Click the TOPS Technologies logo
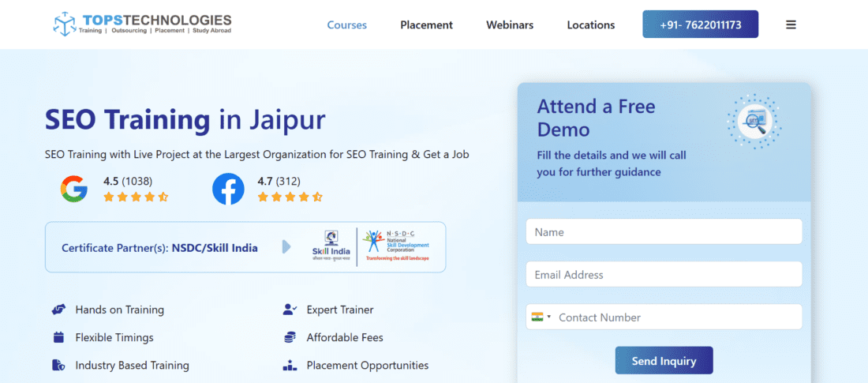This screenshot has height=383, width=868. 142,24
